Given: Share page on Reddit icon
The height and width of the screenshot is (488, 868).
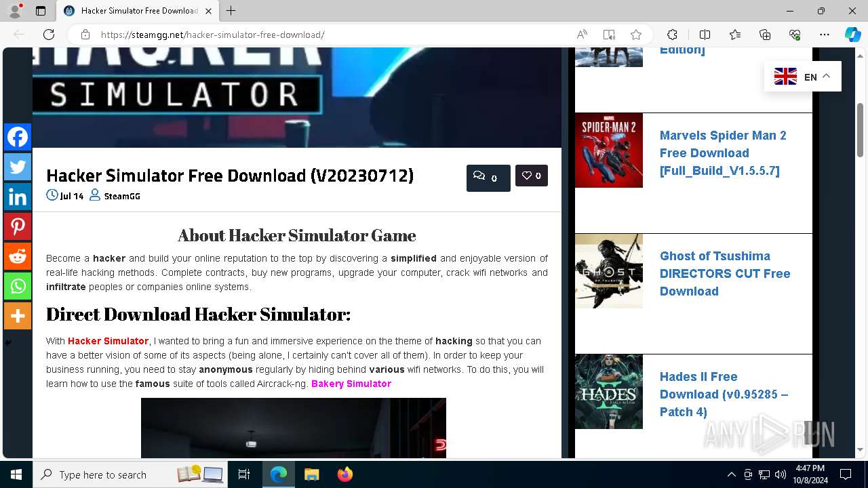Looking at the screenshot, I should point(18,256).
